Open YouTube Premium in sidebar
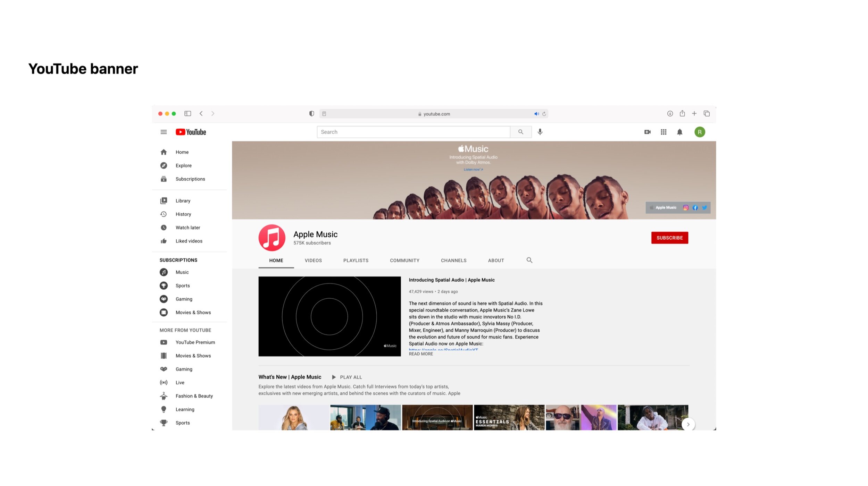The image size is (868, 486). pos(189,342)
